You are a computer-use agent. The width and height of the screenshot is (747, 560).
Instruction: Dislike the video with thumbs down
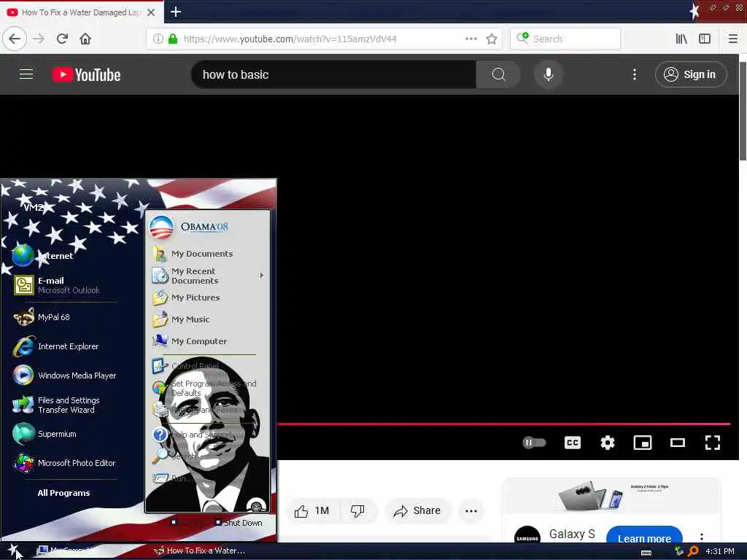pyautogui.click(x=357, y=511)
